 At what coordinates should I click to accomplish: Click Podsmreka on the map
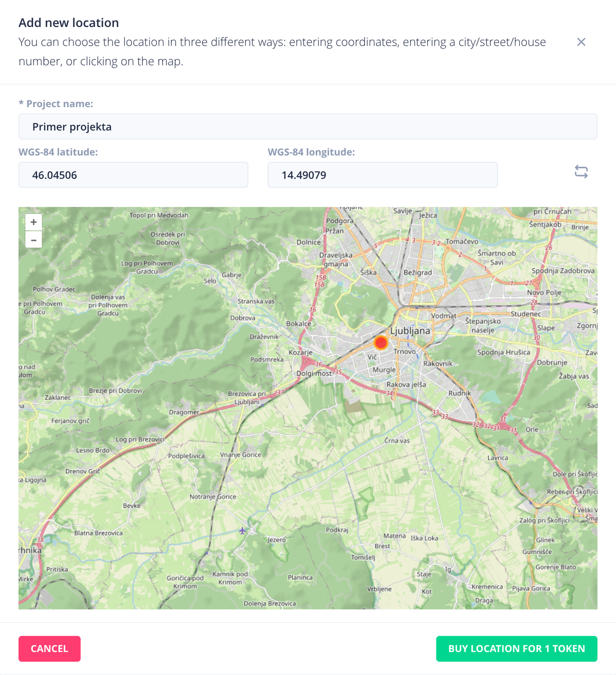268,359
